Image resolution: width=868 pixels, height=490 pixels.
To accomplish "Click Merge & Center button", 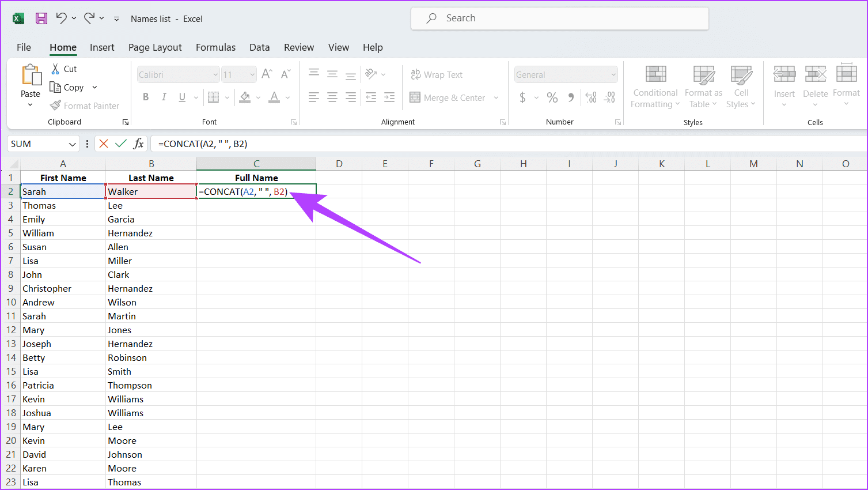I will point(448,97).
